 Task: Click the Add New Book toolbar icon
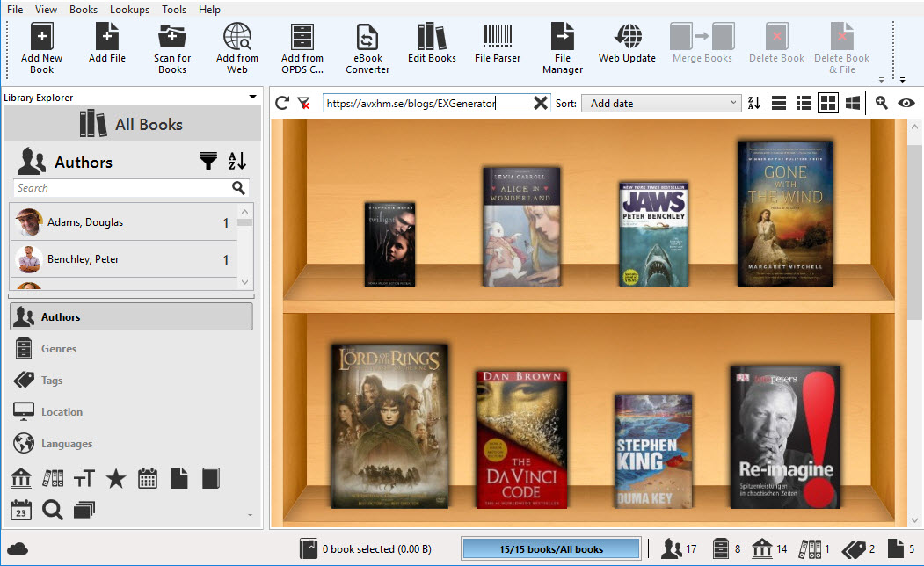coord(42,37)
